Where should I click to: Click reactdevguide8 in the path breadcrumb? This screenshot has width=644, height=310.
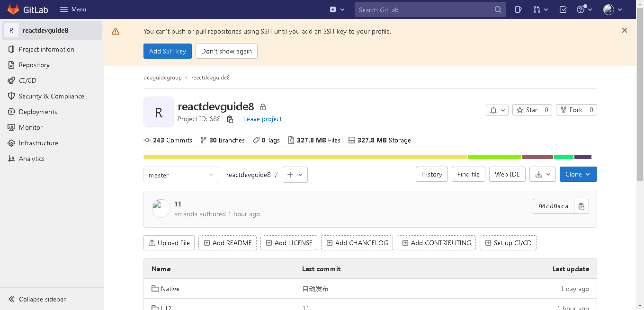click(x=249, y=175)
